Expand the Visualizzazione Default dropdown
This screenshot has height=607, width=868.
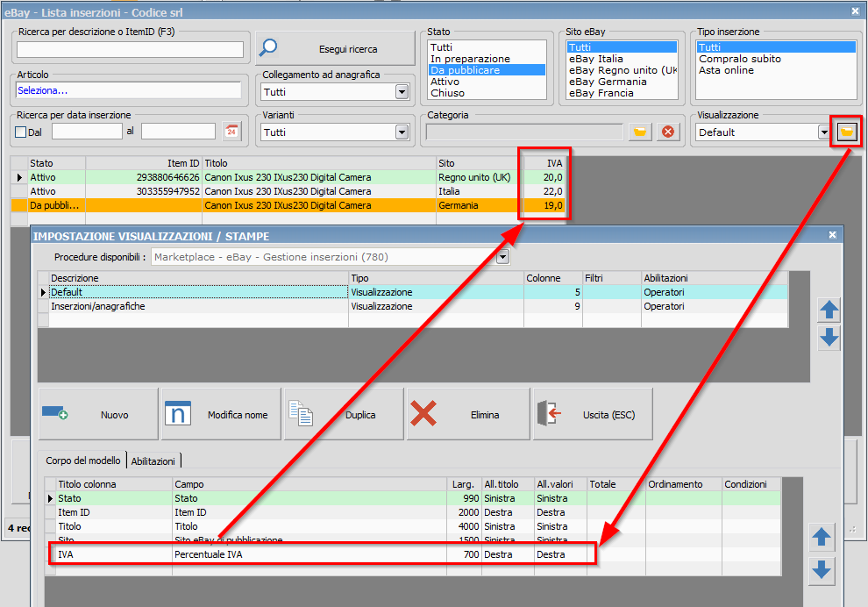(x=823, y=132)
